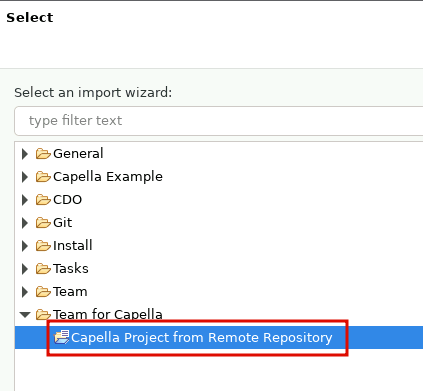Select the Team label in tree

(x=70, y=292)
